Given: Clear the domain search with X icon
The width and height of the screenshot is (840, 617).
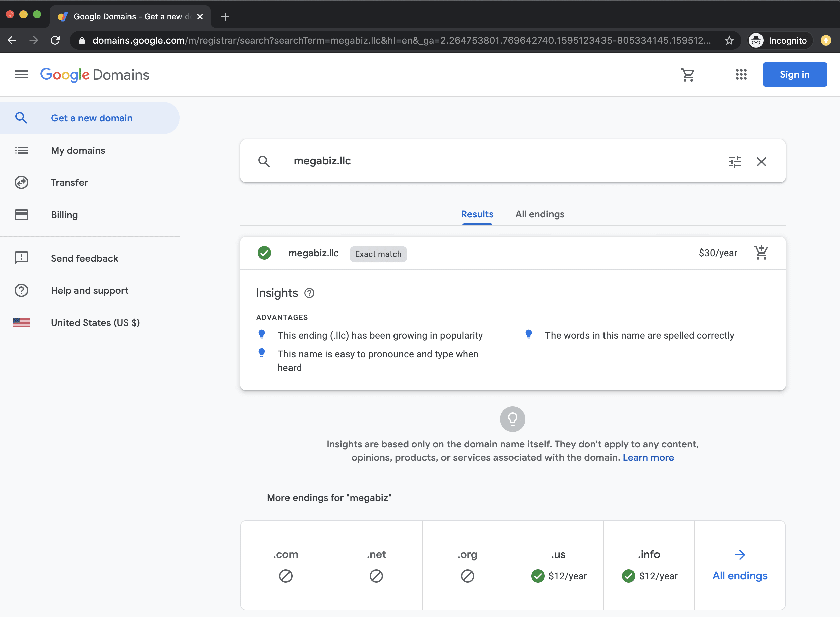Looking at the screenshot, I should (x=761, y=161).
